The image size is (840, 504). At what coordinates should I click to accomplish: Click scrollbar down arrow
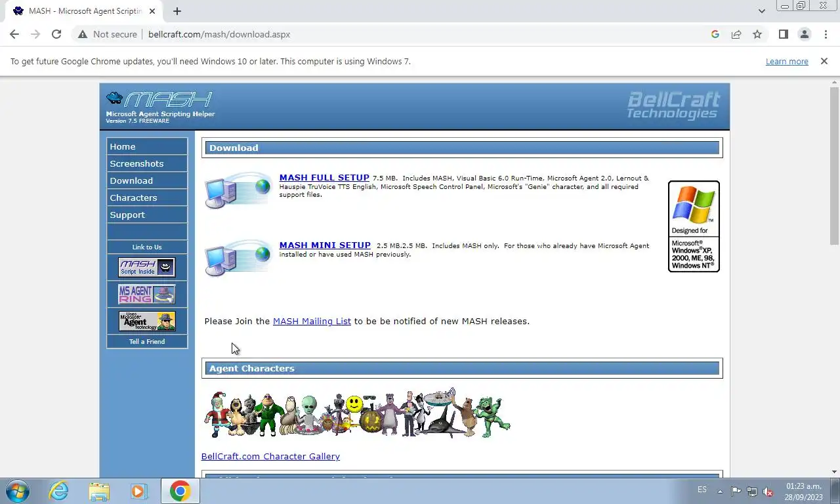pos(834,472)
